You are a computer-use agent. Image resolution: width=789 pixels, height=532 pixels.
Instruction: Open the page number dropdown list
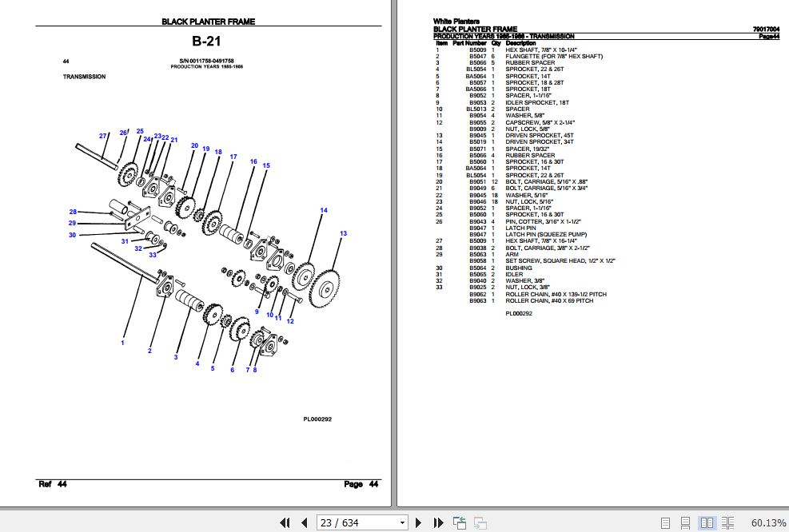point(401,522)
